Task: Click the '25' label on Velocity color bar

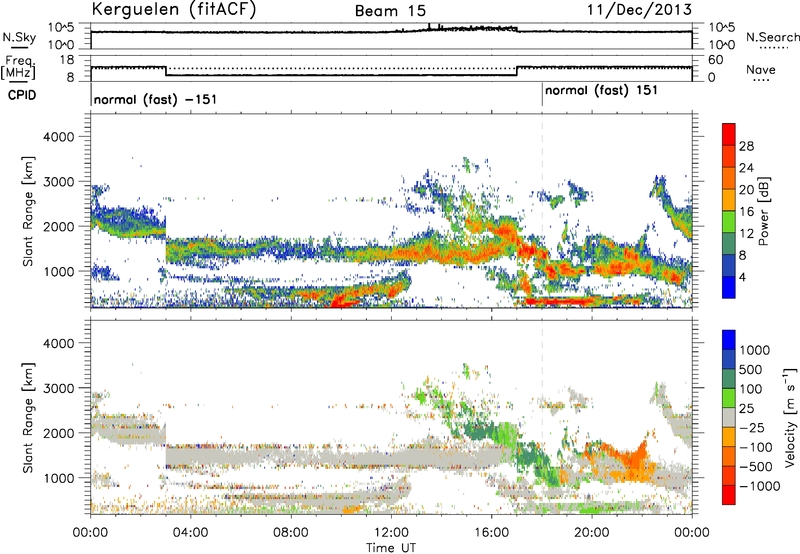Action: coord(746,409)
